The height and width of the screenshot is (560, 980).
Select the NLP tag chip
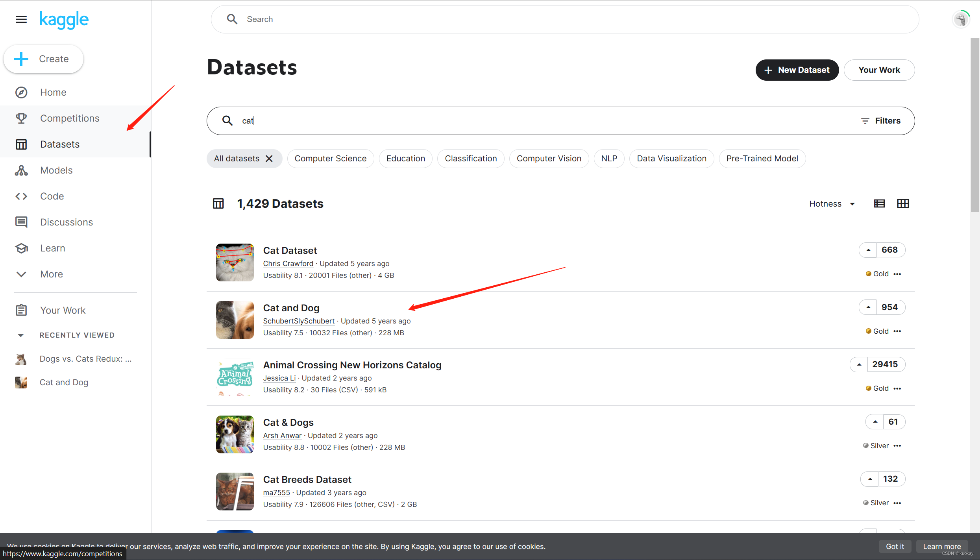(609, 159)
